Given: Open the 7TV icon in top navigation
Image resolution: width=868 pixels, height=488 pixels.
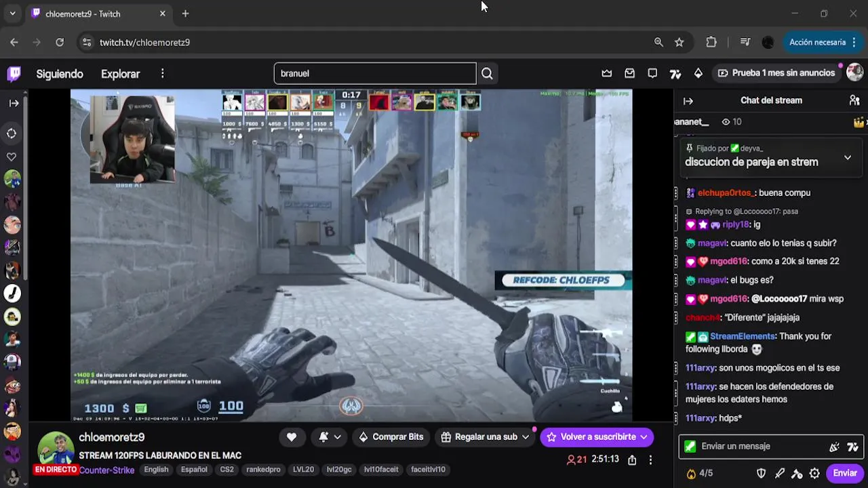Looking at the screenshot, I should 675,73.
